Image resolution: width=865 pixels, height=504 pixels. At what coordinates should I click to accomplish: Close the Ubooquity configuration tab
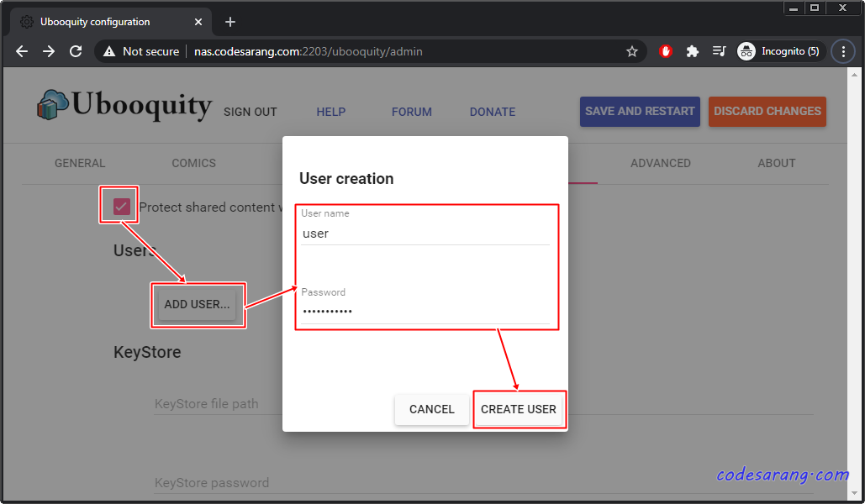[x=198, y=22]
